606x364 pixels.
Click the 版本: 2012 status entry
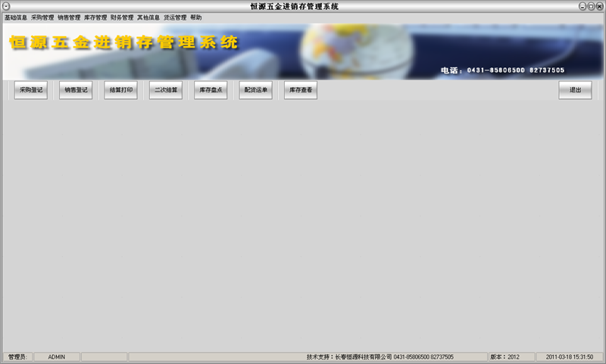[x=512, y=357]
